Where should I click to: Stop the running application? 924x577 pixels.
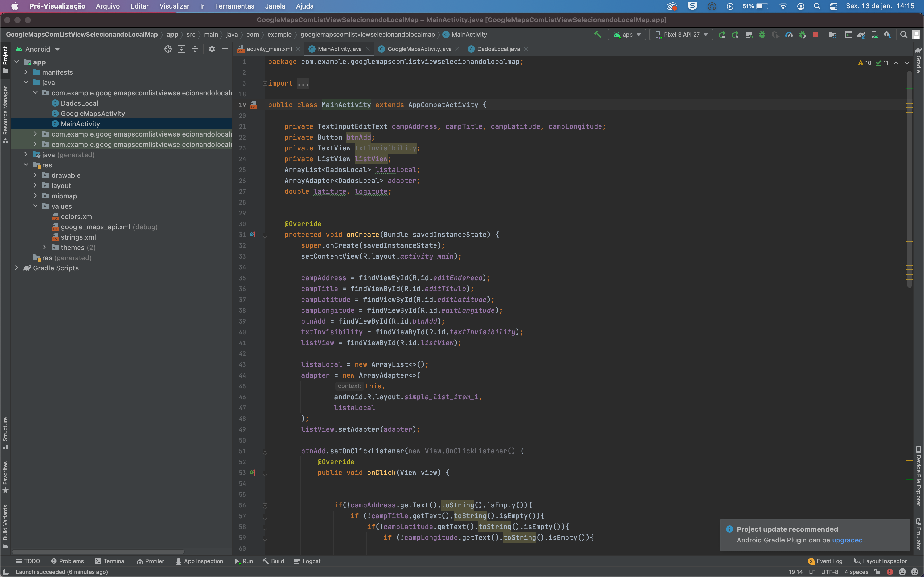tap(816, 34)
